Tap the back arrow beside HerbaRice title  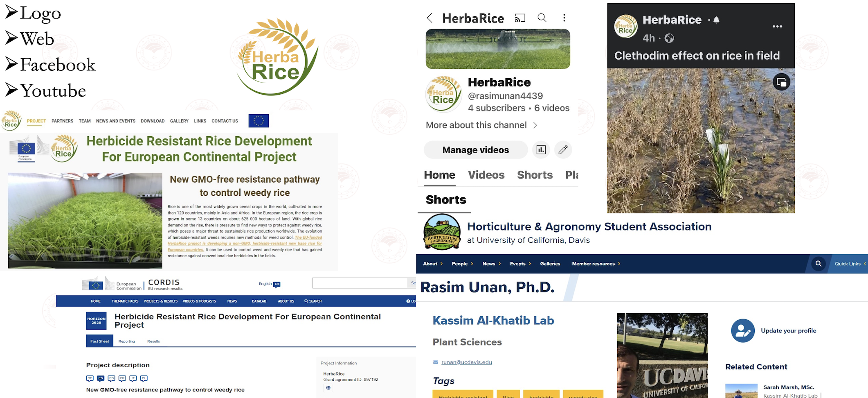tap(430, 18)
